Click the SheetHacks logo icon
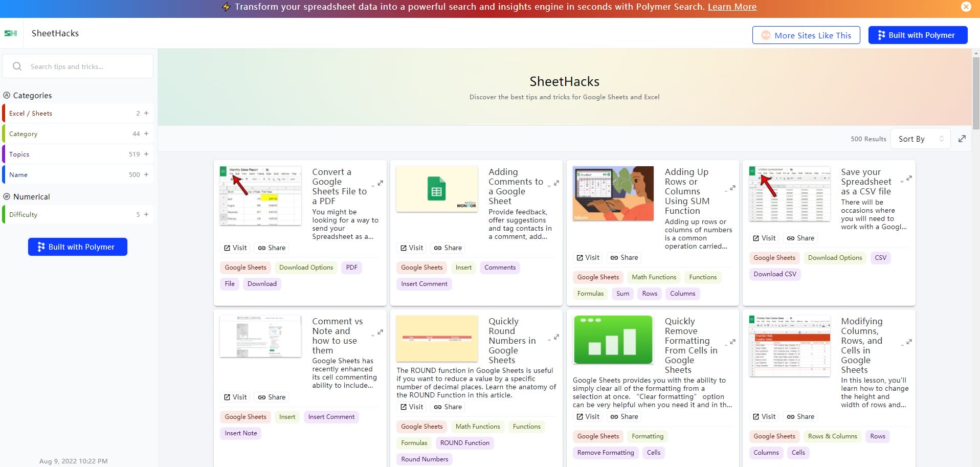The height and width of the screenshot is (467, 980). (11, 33)
